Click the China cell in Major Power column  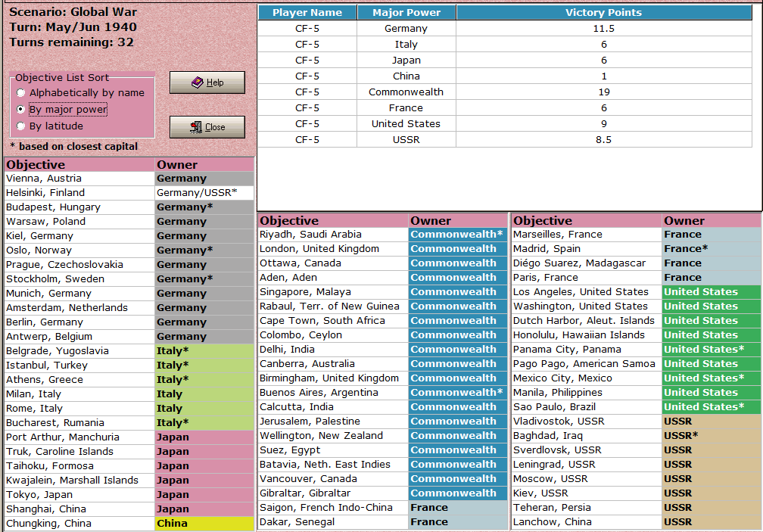[x=406, y=76]
